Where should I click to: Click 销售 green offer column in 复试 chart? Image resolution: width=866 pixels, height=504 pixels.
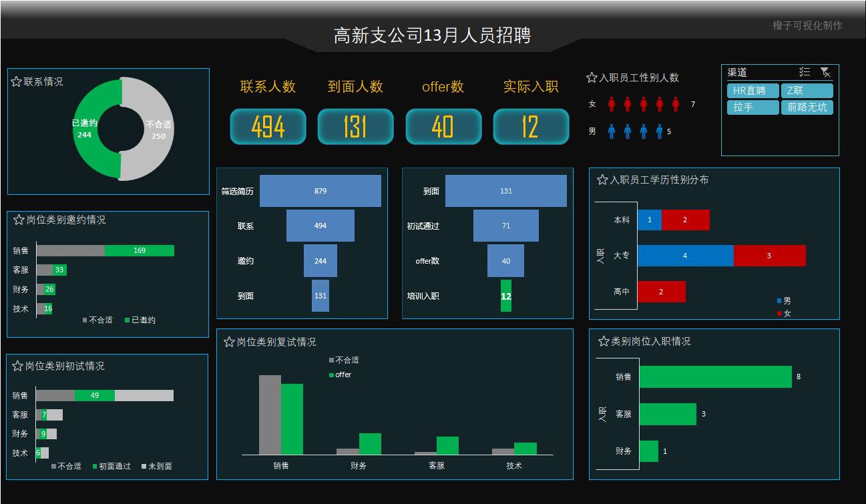292,419
